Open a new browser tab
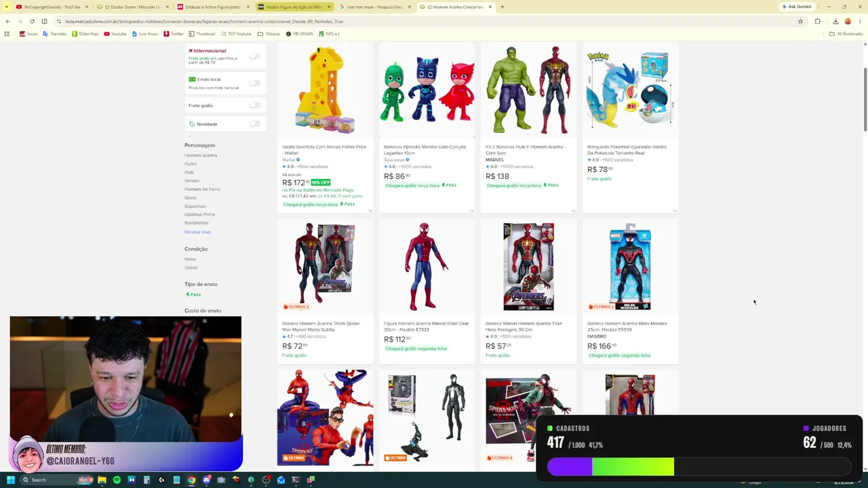The image size is (868, 488). [x=502, y=7]
